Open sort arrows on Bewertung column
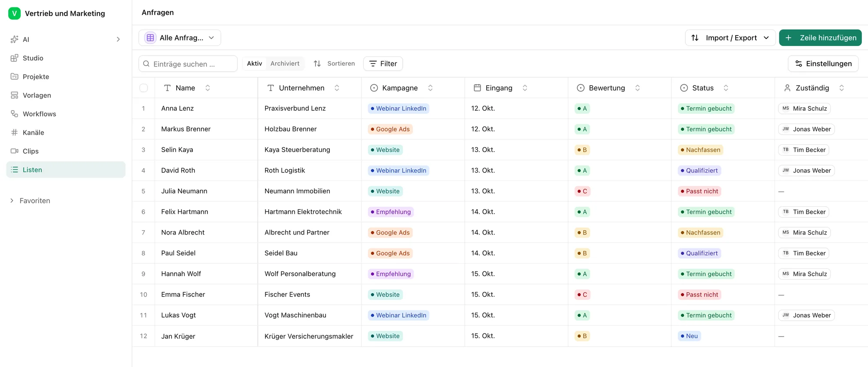The image size is (868, 367). pyautogui.click(x=638, y=88)
